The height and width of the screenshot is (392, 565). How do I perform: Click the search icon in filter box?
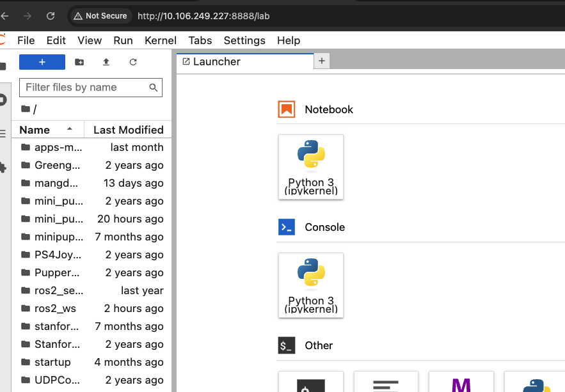pyautogui.click(x=154, y=88)
